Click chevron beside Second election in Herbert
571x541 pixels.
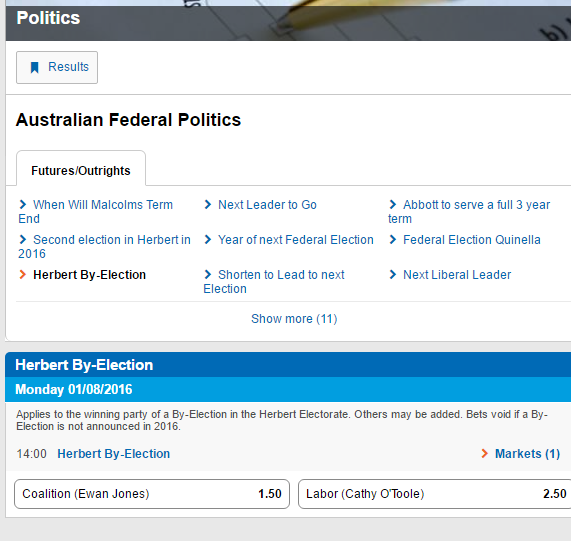pyautogui.click(x=23, y=240)
